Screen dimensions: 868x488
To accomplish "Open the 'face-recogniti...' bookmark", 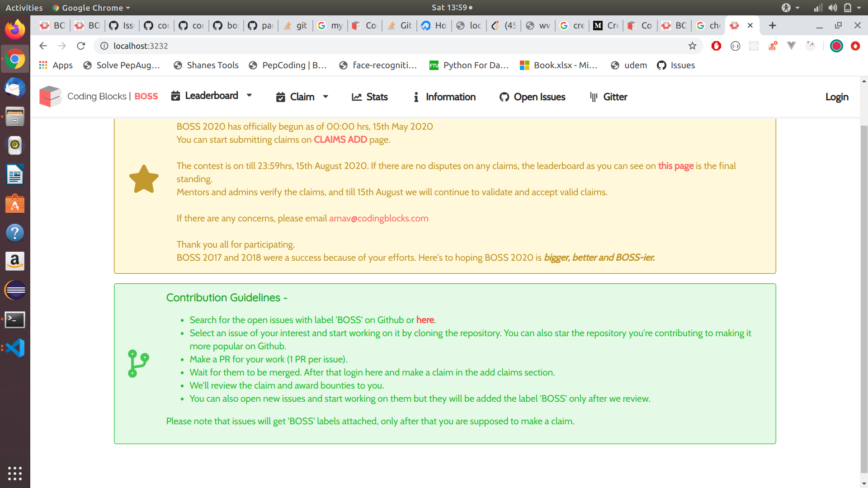I will 378,65.
